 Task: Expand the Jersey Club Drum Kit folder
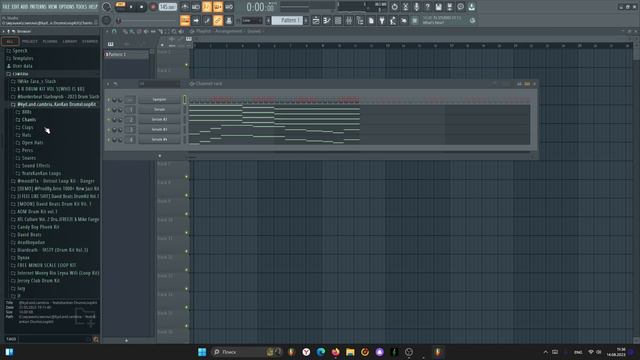point(38,281)
